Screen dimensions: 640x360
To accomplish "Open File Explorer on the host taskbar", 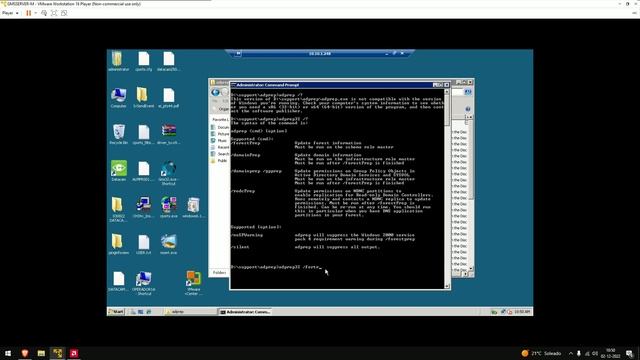I will click(x=41, y=353).
